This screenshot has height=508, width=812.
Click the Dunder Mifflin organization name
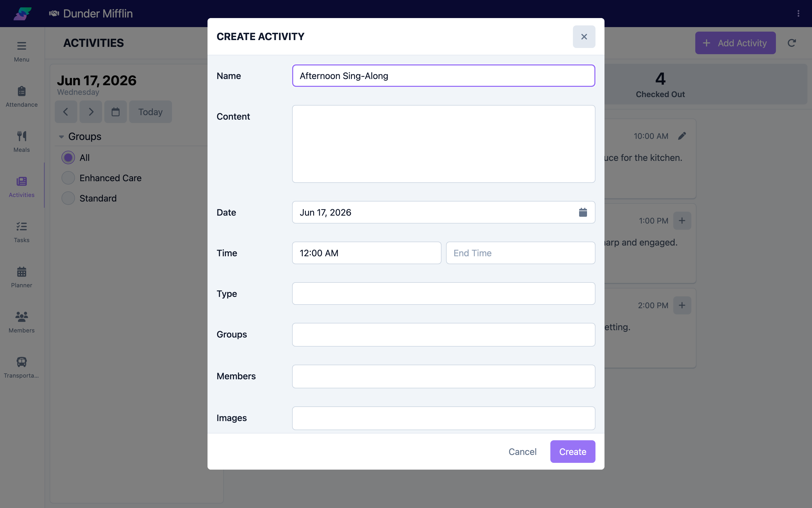click(98, 14)
